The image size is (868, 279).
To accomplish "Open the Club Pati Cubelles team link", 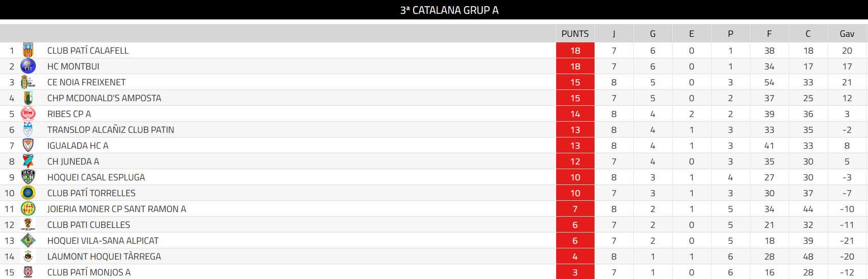I will 88,225.
